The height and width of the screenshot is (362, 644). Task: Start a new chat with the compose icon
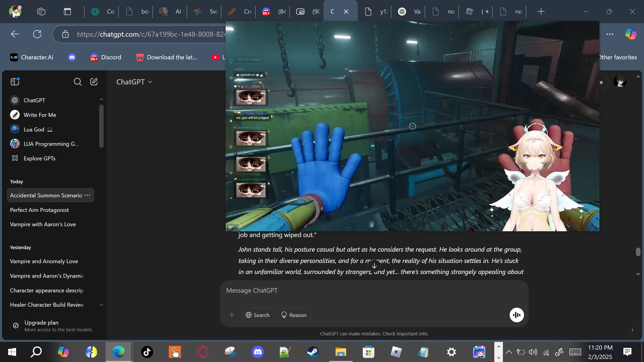(x=94, y=82)
